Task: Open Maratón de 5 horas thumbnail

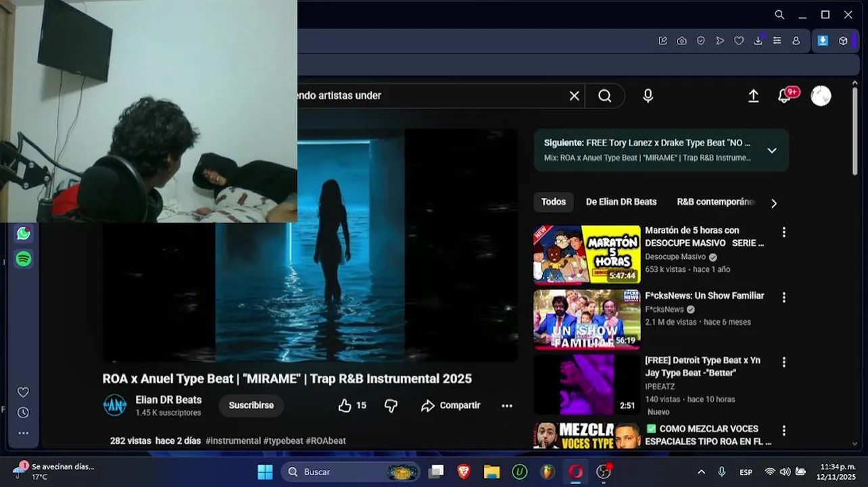Action: (x=587, y=254)
